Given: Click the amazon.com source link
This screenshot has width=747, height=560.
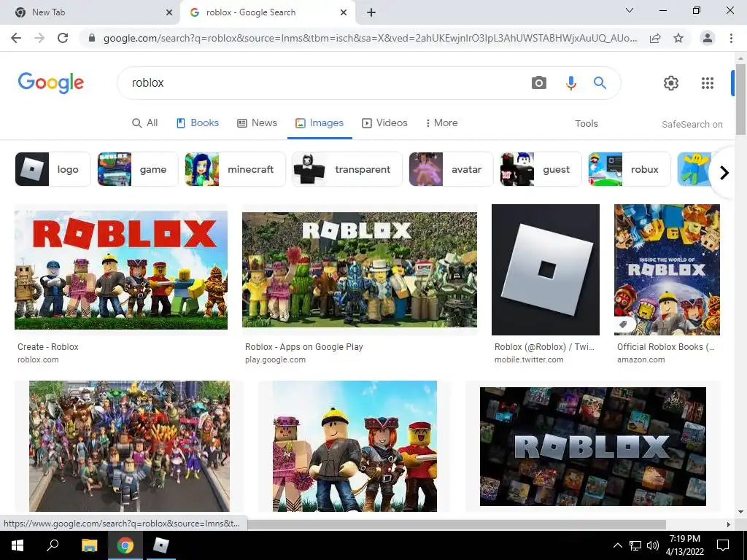Looking at the screenshot, I should 640,359.
